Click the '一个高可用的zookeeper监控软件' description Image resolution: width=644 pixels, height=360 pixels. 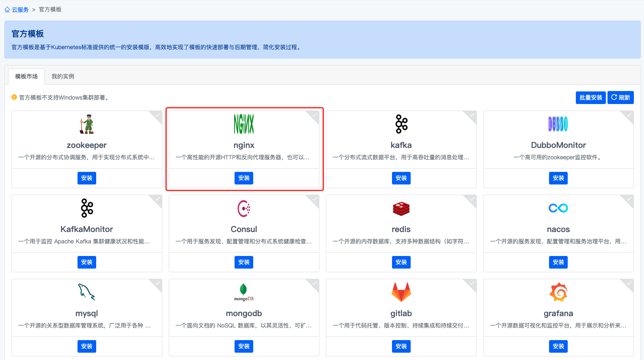click(x=558, y=157)
